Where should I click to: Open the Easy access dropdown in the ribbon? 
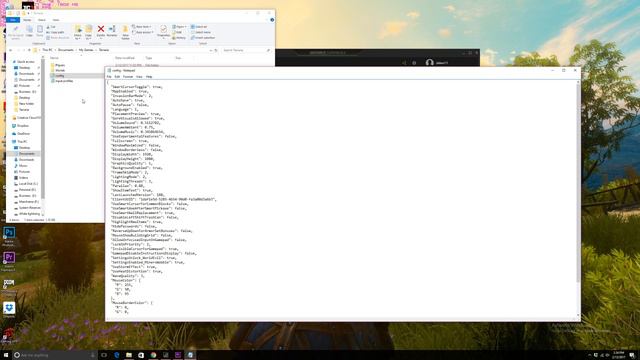(x=143, y=32)
